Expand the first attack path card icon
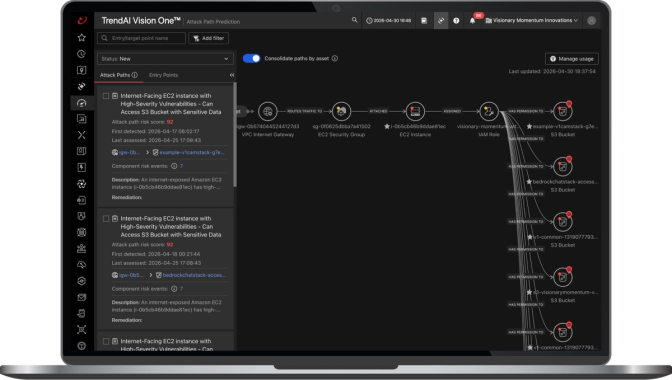672x380 pixels. (115, 96)
